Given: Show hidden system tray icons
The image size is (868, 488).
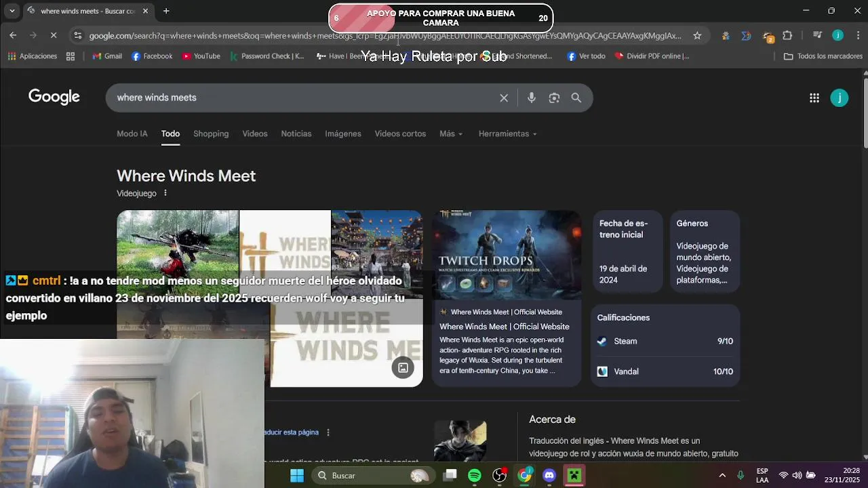Looking at the screenshot, I should (x=722, y=475).
